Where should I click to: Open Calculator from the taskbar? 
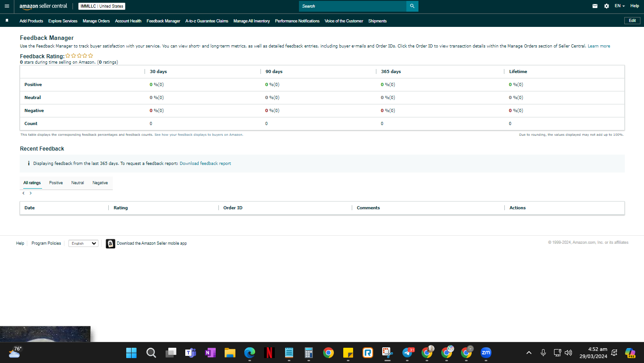click(308, 353)
